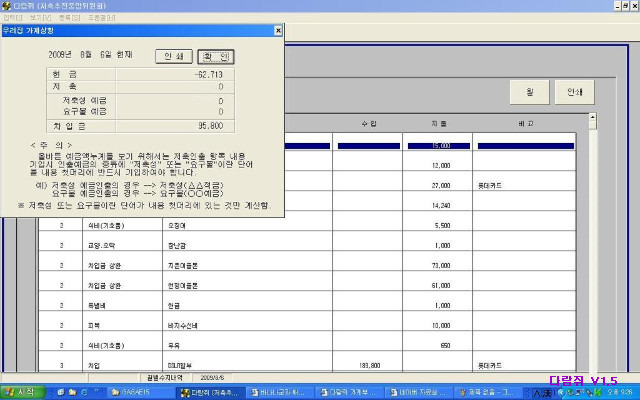Click the 95,800 차입금 value in dialog
The width and height of the screenshot is (640, 400).
pyautogui.click(x=211, y=126)
